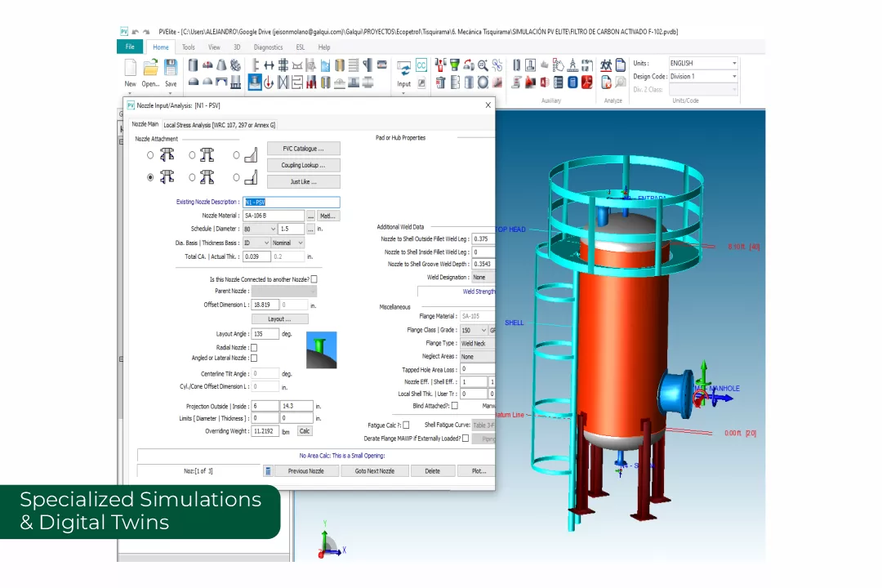The height and width of the screenshot is (588, 882).
Task: Open the force and moment tool
Action: 269,82
